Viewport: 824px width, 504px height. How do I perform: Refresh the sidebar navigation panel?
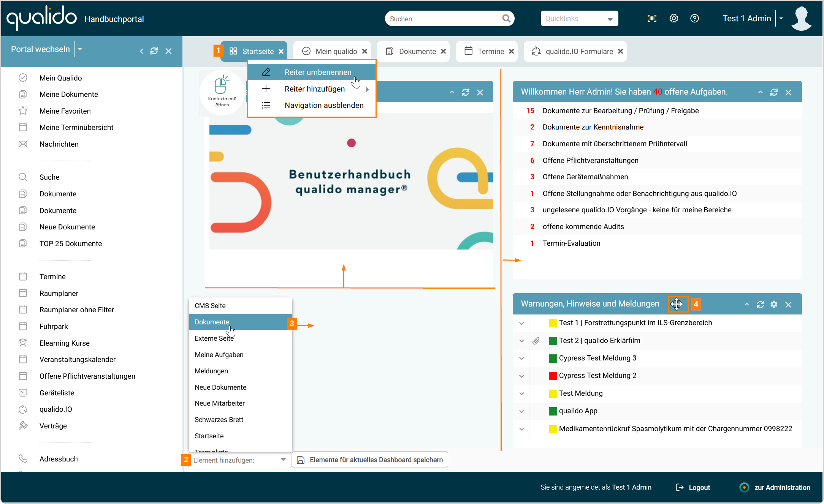pyautogui.click(x=154, y=51)
